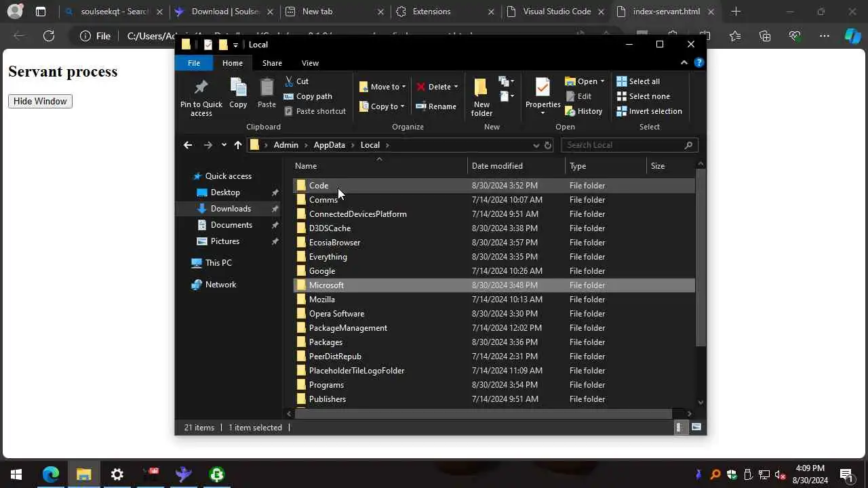Go up one folder level
The image size is (868, 488).
(x=237, y=145)
